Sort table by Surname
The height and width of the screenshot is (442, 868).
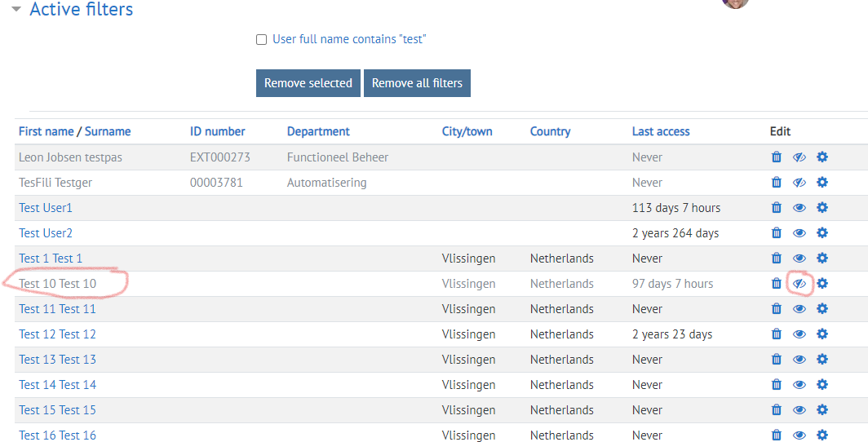click(x=108, y=131)
